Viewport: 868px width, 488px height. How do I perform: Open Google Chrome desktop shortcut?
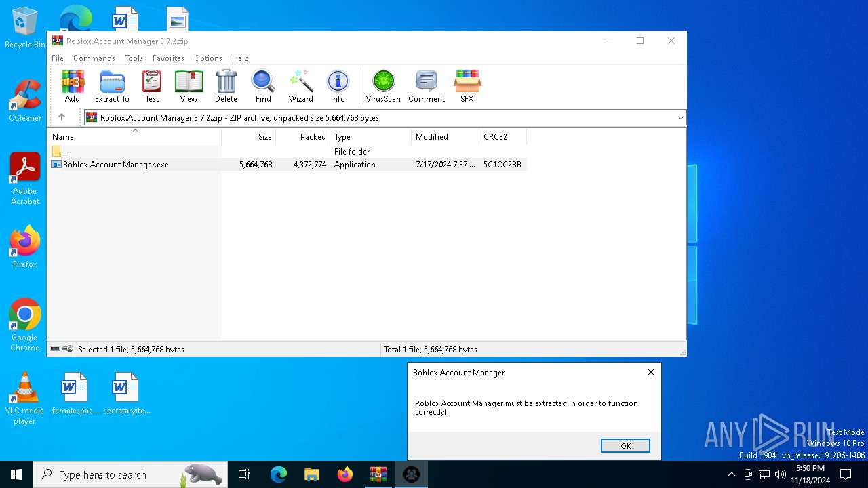[24, 325]
